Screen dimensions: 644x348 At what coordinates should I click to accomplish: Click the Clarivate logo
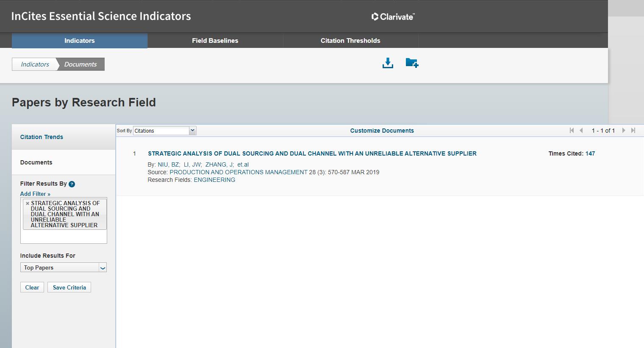pyautogui.click(x=393, y=17)
